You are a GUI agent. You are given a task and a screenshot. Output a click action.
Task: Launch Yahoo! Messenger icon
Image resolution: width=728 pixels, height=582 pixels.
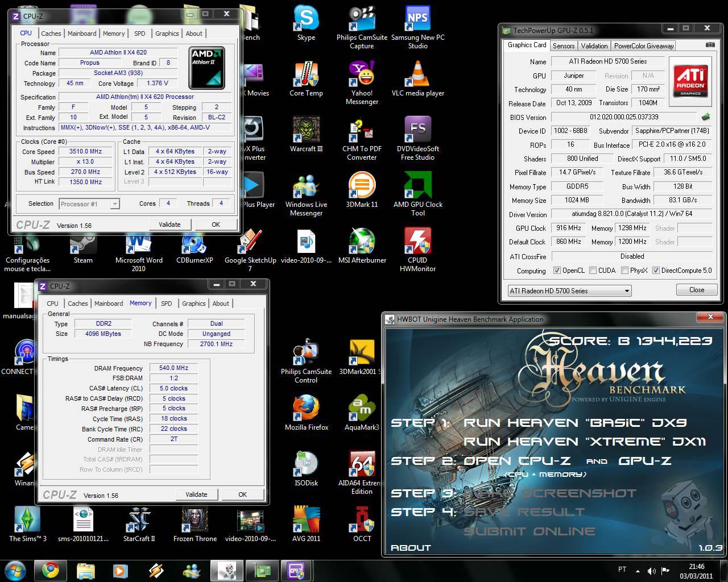(362, 82)
